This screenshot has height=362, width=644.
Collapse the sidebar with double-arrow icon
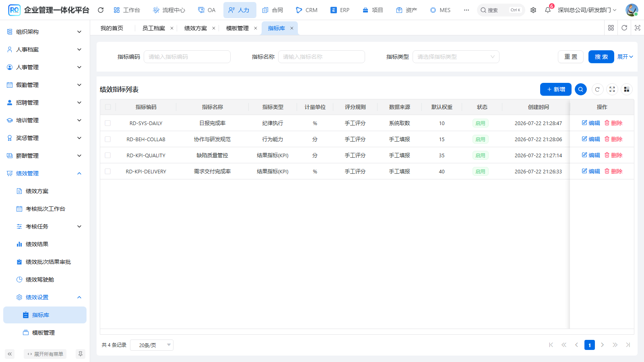click(x=10, y=354)
